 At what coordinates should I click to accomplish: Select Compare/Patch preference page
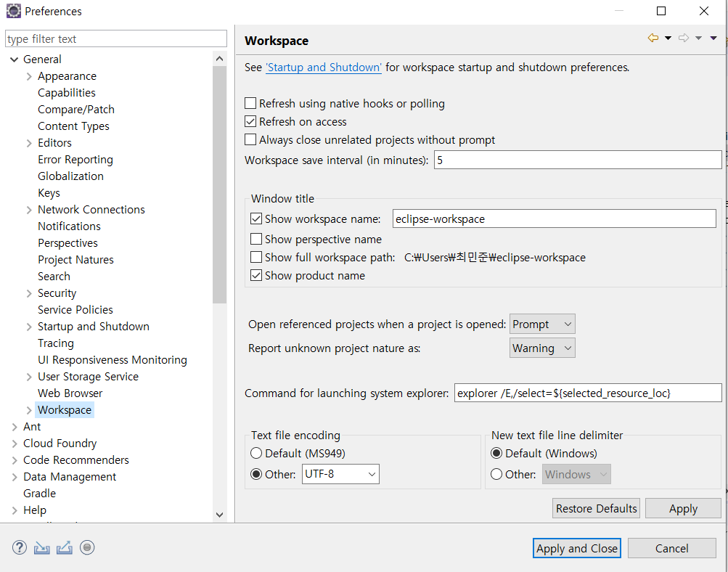pyautogui.click(x=76, y=110)
